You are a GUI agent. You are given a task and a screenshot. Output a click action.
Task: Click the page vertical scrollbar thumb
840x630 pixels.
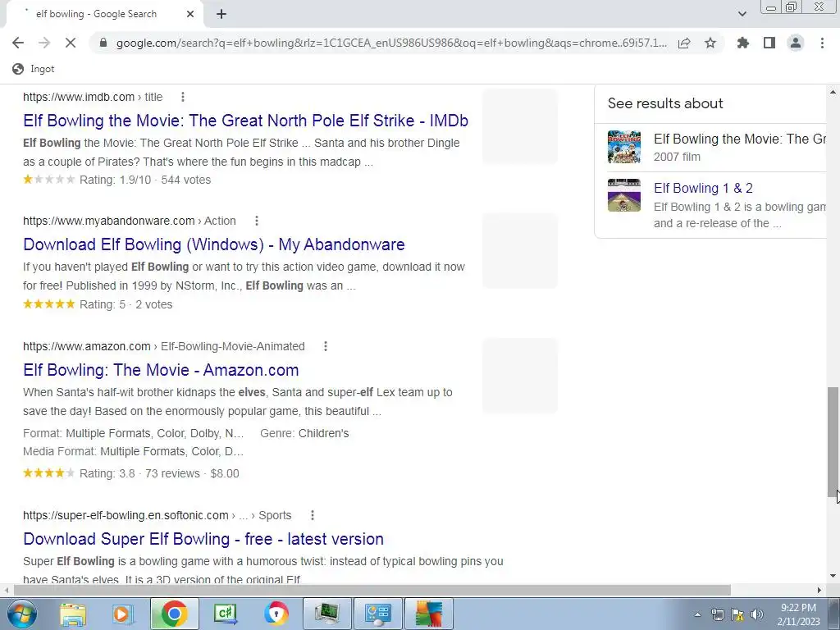click(833, 441)
